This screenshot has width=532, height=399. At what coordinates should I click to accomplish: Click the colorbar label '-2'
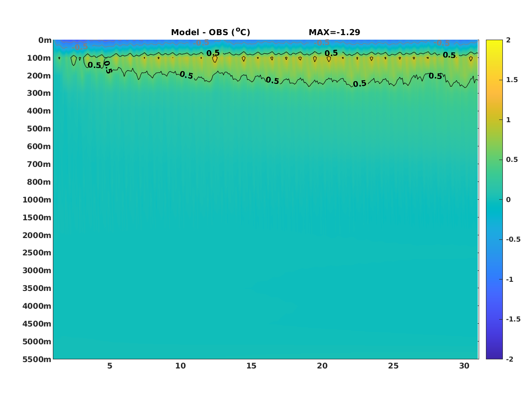point(510,359)
